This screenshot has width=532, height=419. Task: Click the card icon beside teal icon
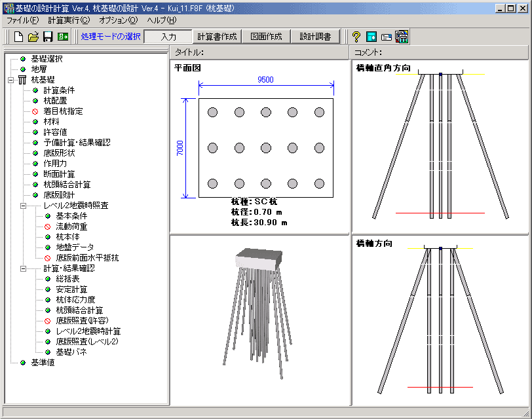(x=387, y=37)
